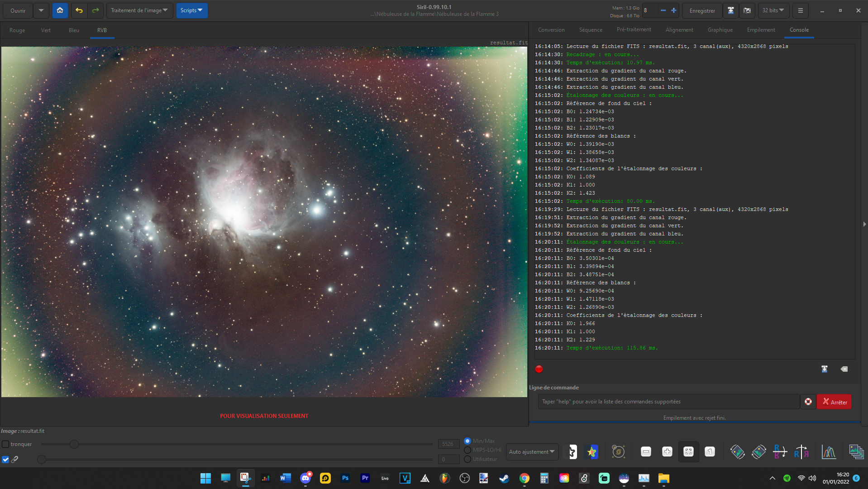
Task: Open Google Chrome from the taskbar
Action: 524,478
